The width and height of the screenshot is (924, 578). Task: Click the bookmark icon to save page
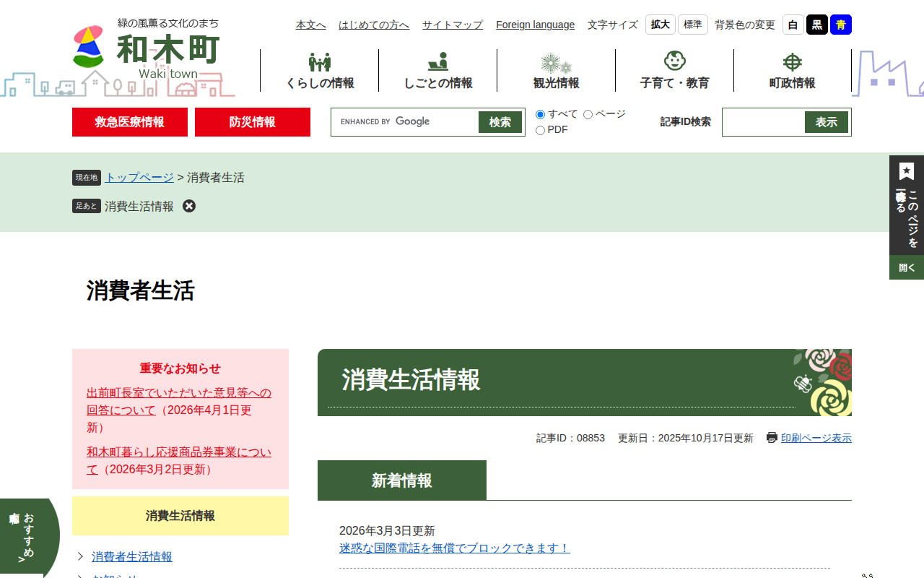coord(907,171)
